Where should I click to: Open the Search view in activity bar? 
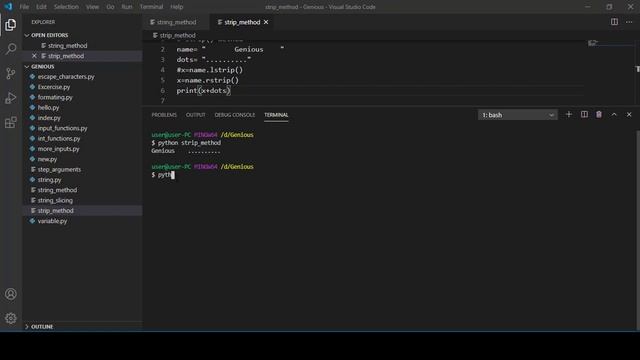pos(11,49)
